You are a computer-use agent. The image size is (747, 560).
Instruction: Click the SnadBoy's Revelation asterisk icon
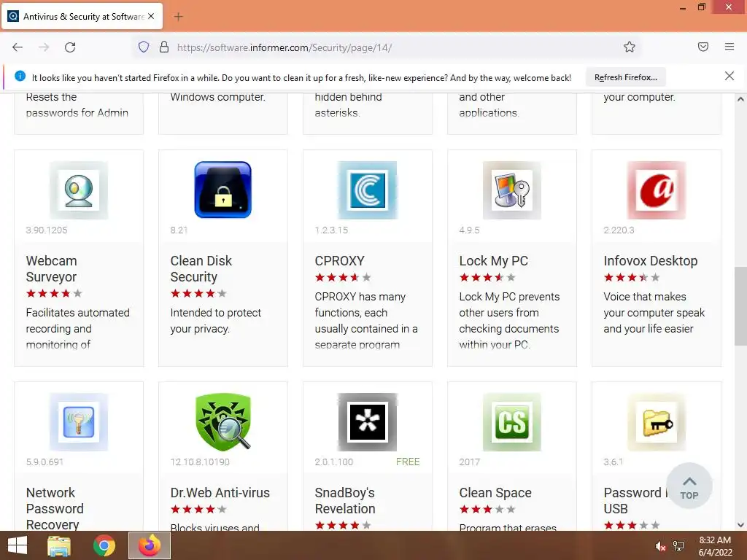coord(368,422)
